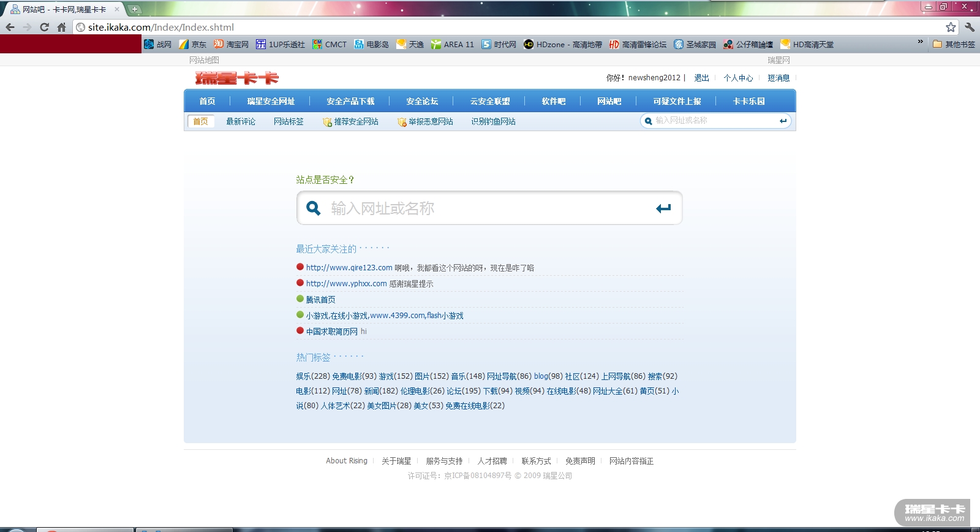The width and height of the screenshot is (980, 532).
Task: Click the browser forward arrow
Action: click(27, 27)
